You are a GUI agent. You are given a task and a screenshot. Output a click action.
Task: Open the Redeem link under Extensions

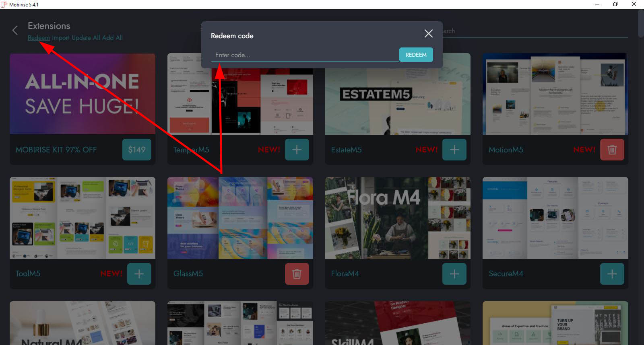coord(39,38)
